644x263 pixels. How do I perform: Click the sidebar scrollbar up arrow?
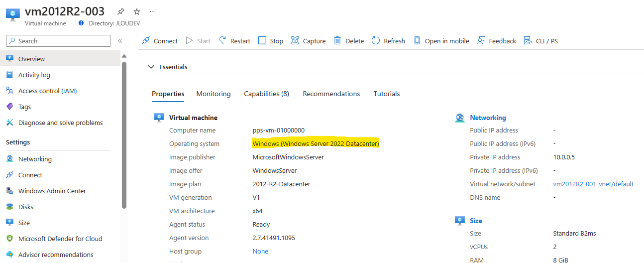(x=124, y=56)
